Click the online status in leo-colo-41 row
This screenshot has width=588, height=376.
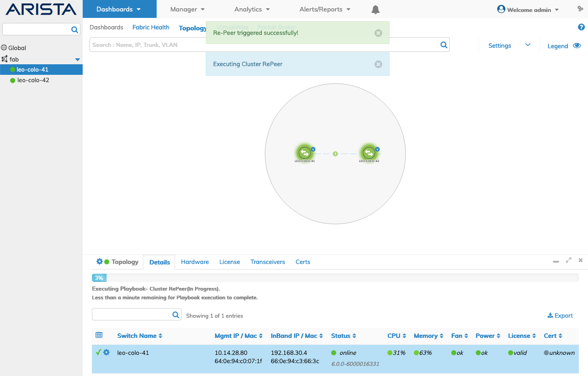pyautogui.click(x=348, y=353)
